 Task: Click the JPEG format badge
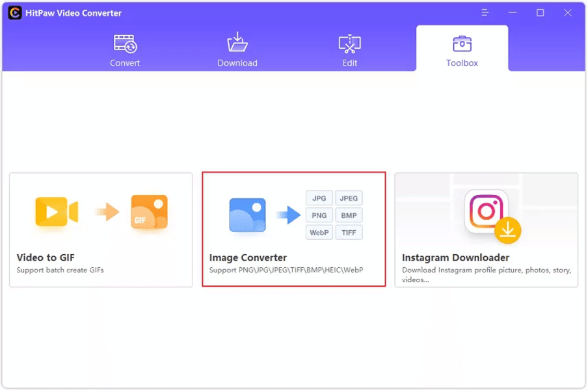click(x=349, y=198)
